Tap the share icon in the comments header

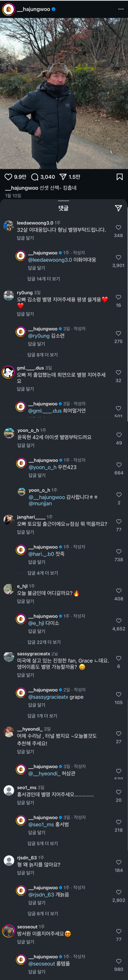pyautogui.click(x=118, y=208)
